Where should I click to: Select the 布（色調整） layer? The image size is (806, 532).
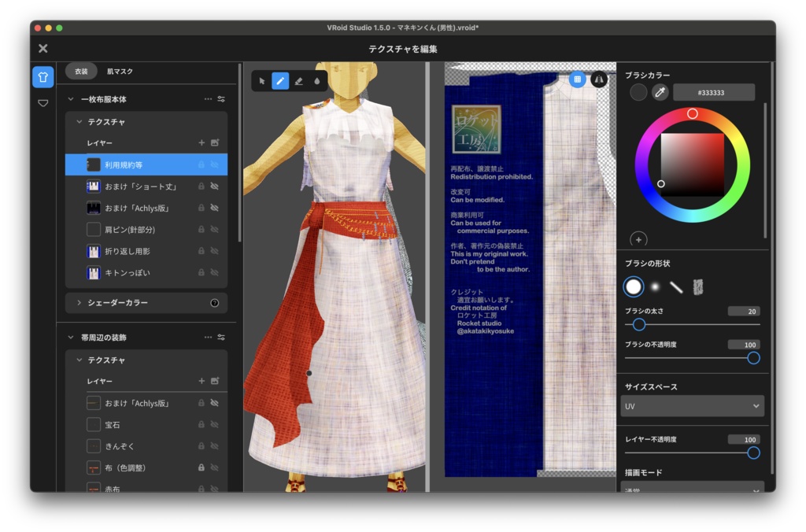coord(146,467)
